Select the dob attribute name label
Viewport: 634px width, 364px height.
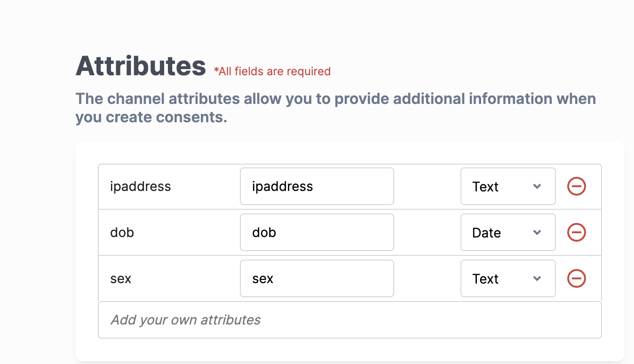pos(122,232)
